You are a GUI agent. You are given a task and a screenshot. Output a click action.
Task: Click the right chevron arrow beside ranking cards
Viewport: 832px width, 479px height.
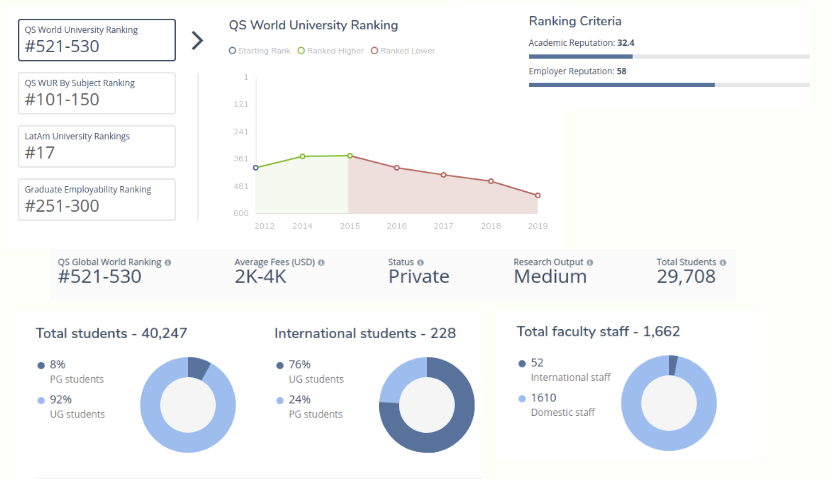(x=197, y=40)
